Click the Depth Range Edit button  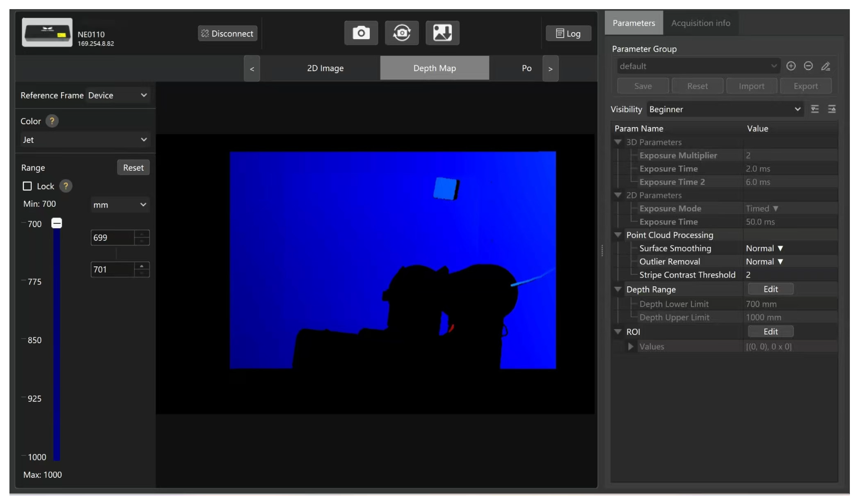pos(770,289)
